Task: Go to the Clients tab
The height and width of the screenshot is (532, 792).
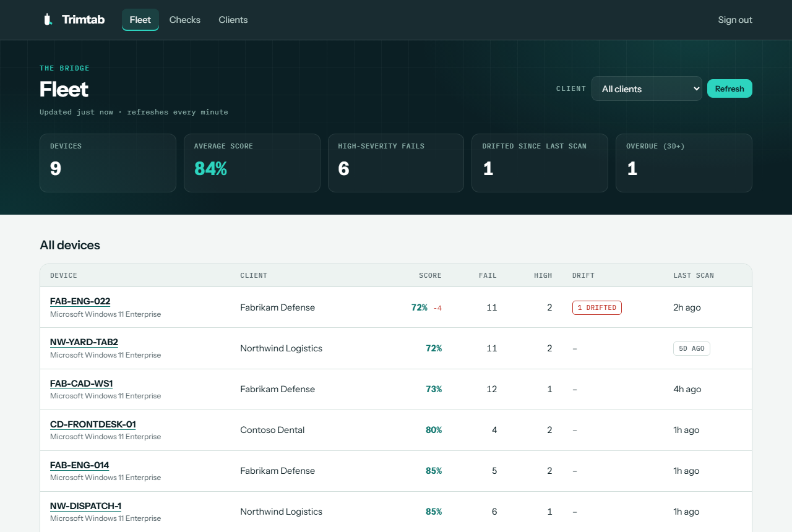Action: pyautogui.click(x=233, y=20)
